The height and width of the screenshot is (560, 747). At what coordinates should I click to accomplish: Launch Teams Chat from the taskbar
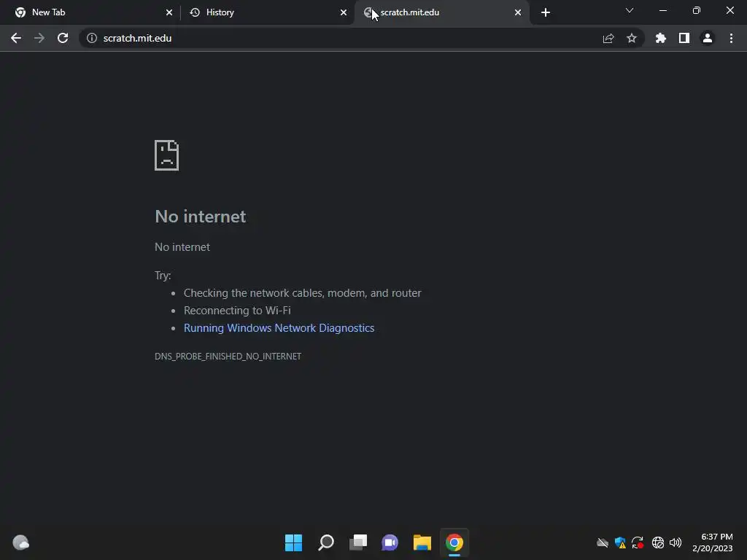[390, 542]
